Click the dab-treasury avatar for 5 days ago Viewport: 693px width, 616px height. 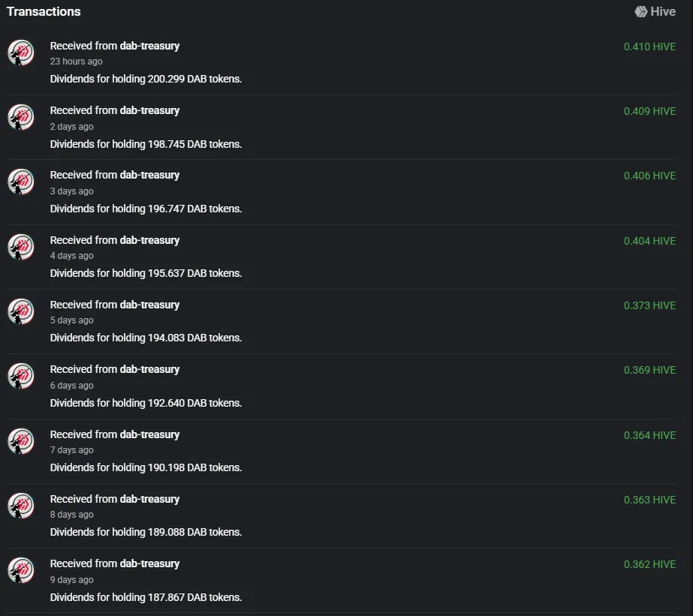coord(21,311)
